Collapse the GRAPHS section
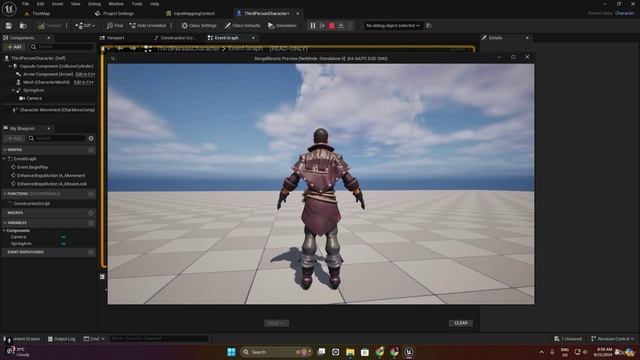This screenshot has height=360, width=640. point(5,150)
